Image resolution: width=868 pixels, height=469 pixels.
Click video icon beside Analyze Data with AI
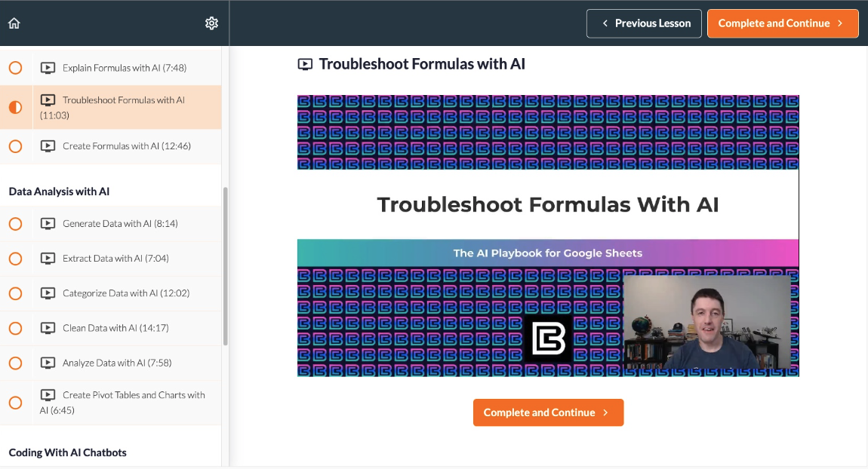(48, 363)
